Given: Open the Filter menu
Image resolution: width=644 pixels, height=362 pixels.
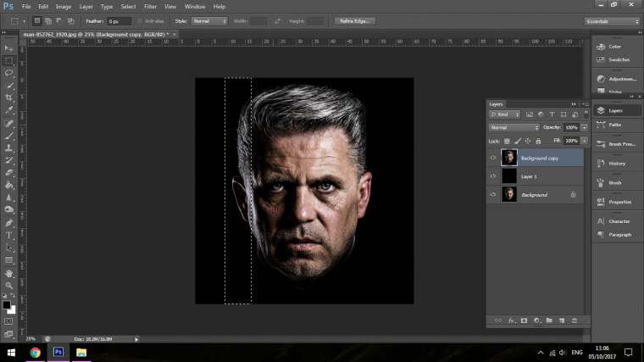Looking at the screenshot, I should (150, 7).
